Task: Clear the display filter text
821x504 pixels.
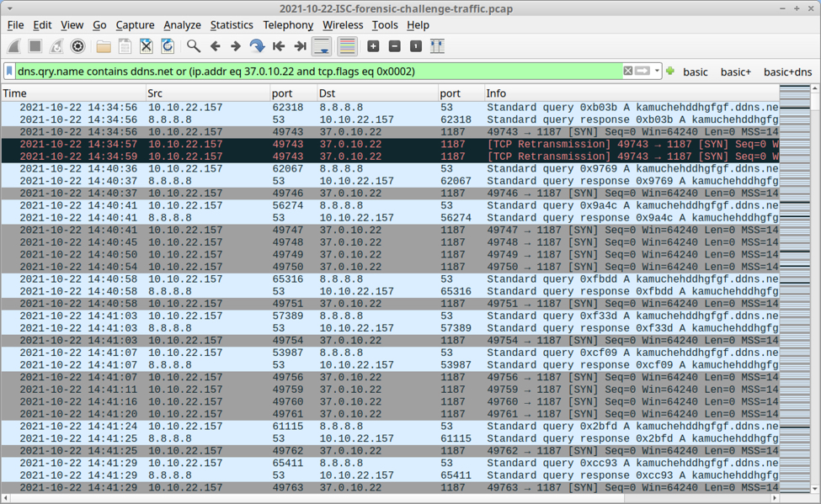Action: [x=628, y=72]
